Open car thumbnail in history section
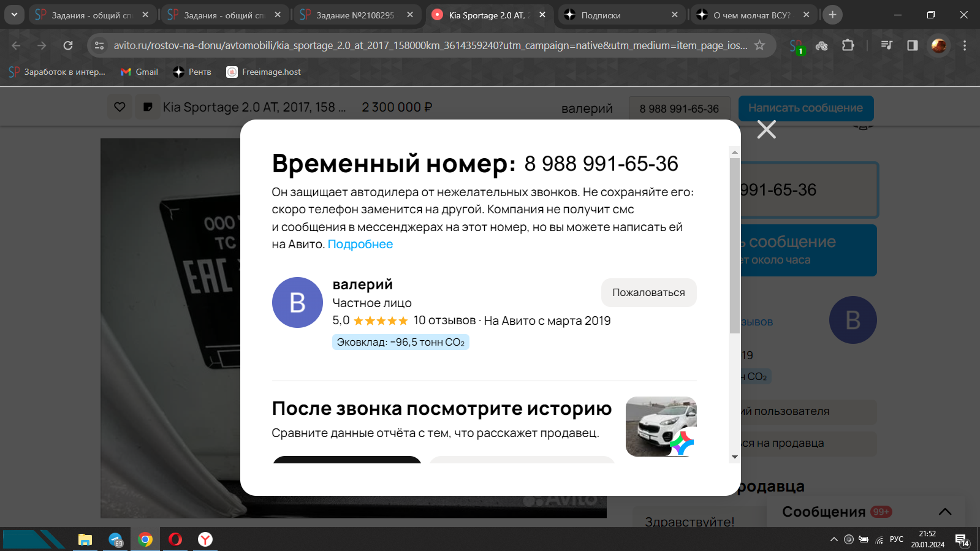Viewport: 980px width, 551px height. click(661, 427)
